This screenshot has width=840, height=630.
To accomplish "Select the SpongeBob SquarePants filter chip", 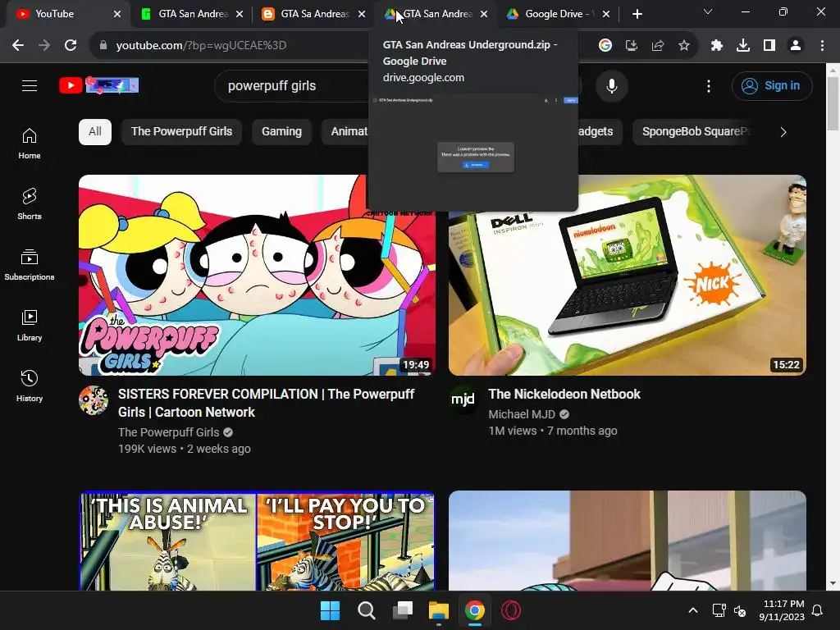I will [x=694, y=132].
